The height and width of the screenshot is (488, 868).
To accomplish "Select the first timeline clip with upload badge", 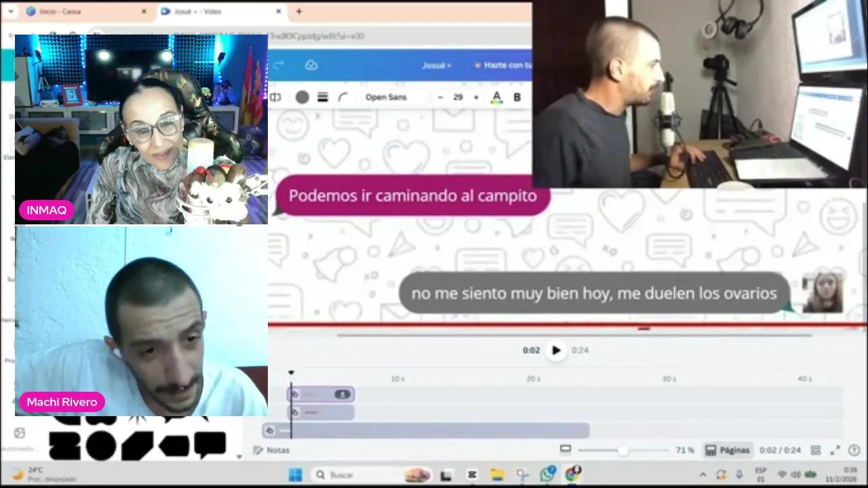I will click(321, 394).
